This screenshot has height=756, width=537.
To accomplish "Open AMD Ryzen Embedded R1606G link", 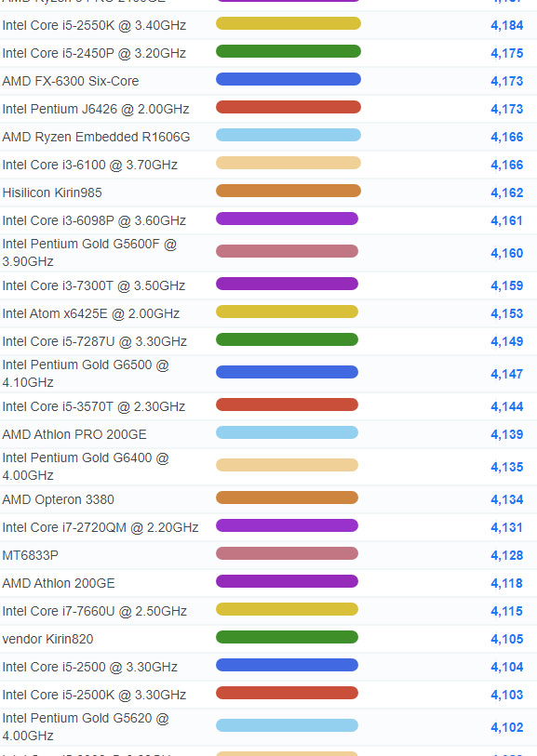I will [x=96, y=137].
